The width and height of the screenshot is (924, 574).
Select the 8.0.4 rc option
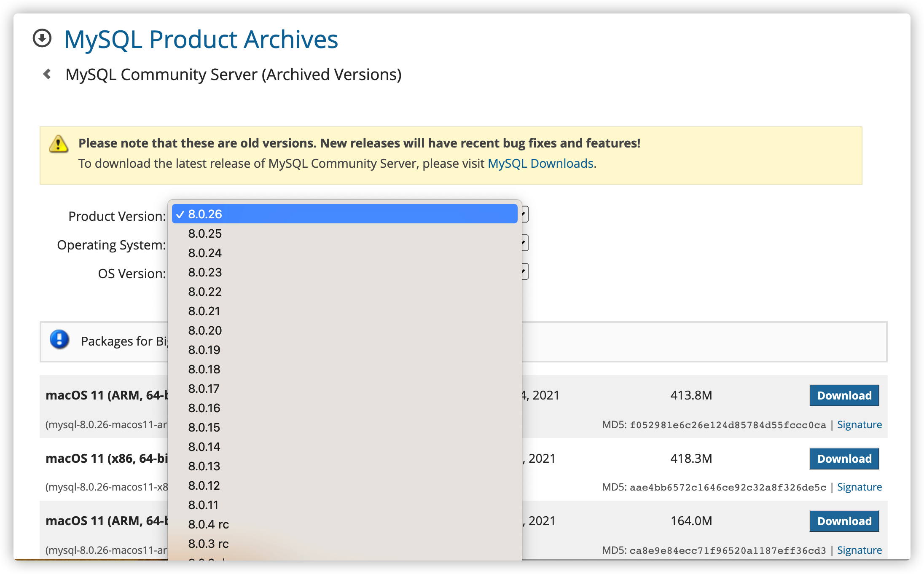(208, 524)
